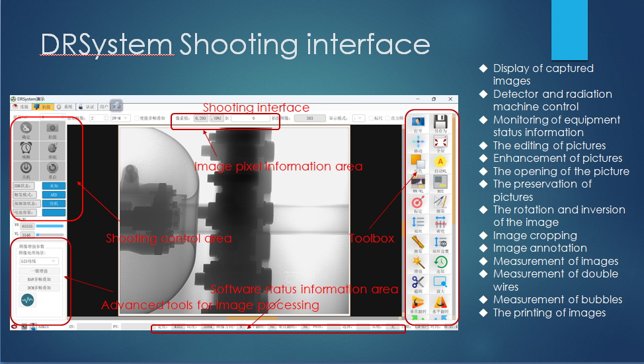
Task: Click the 触发模式 button
Action: point(24,194)
